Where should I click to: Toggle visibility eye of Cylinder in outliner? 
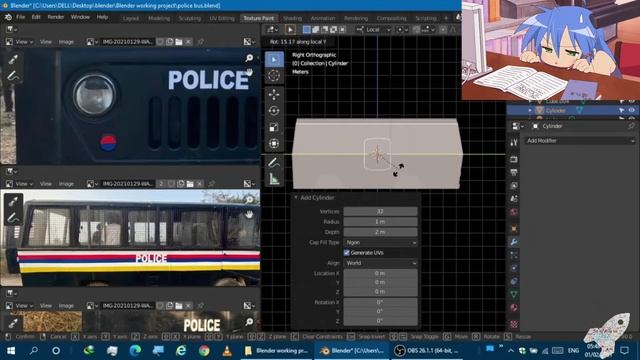[x=632, y=110]
